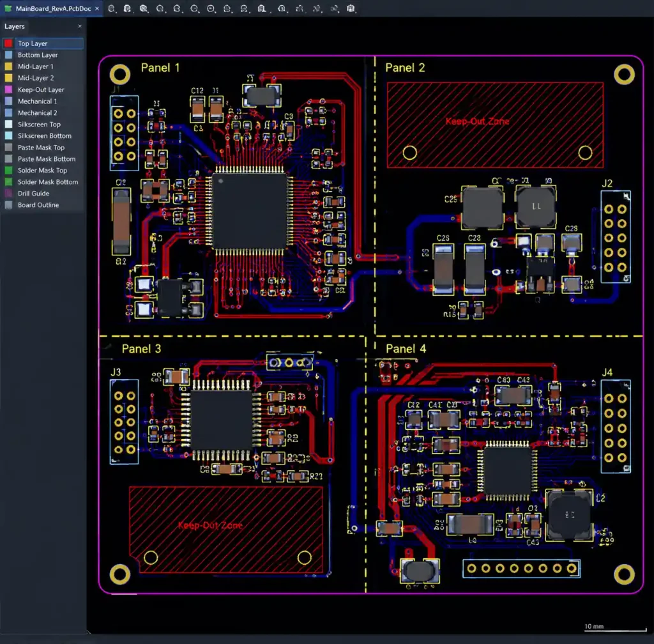This screenshot has width=654, height=644.
Task: Select the Paste Mask Bottom layer
Action: pyautogui.click(x=43, y=159)
